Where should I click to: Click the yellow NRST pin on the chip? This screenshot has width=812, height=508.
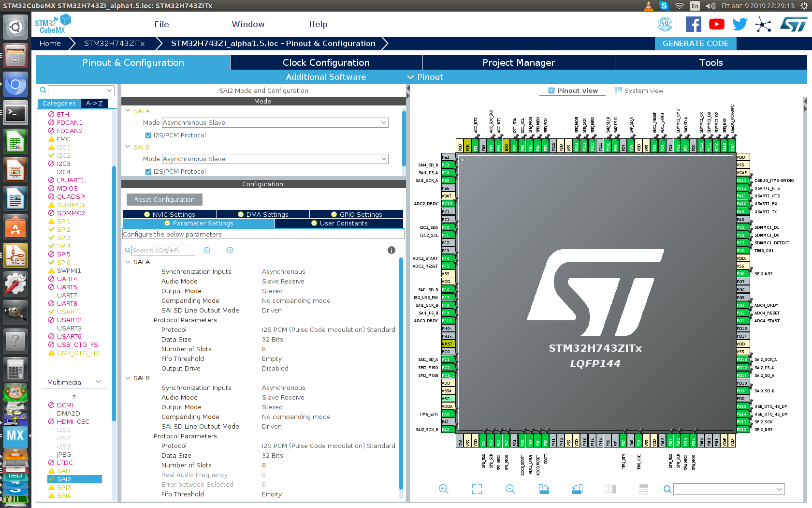point(448,344)
